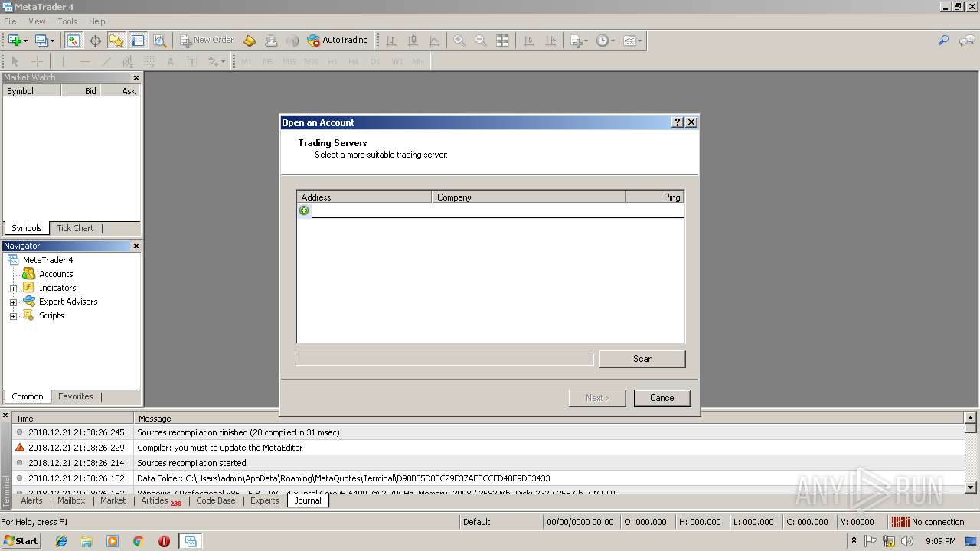Screen dimensions: 980x551
Task: Click the Zoom In magnifier icon
Action: click(459, 41)
